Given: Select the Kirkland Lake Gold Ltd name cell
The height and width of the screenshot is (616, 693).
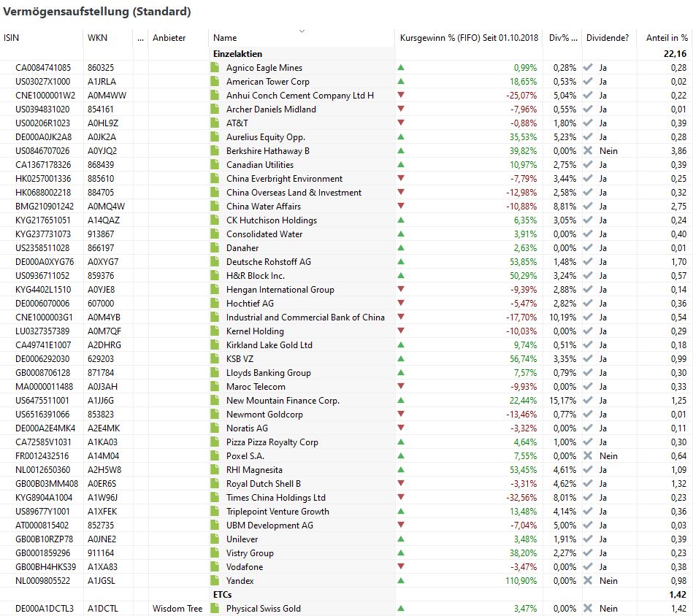Looking at the screenshot, I should point(269,345).
